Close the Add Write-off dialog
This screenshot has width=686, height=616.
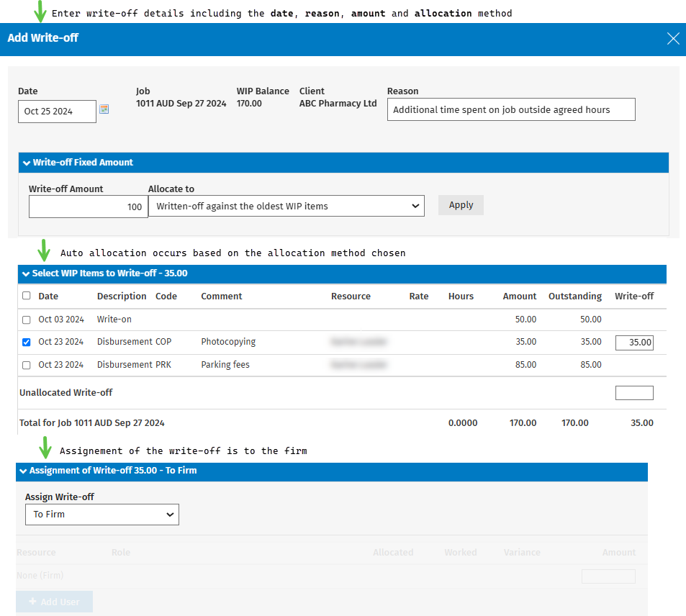(x=673, y=39)
